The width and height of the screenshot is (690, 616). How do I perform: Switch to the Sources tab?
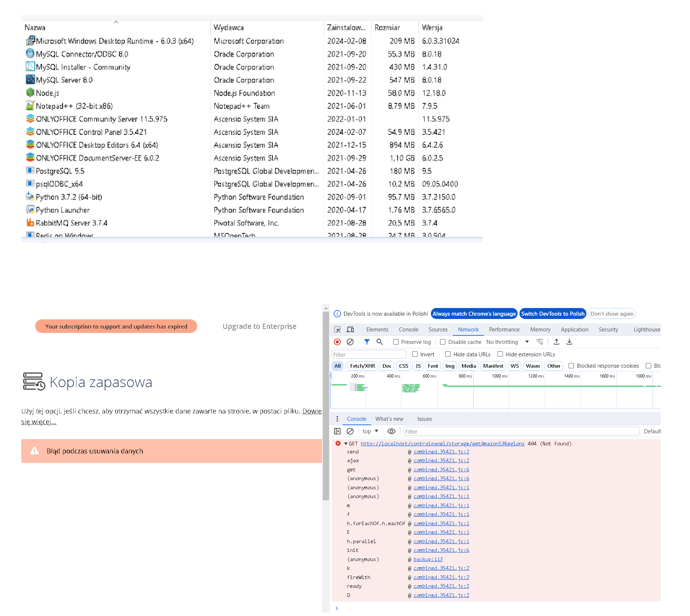point(438,330)
